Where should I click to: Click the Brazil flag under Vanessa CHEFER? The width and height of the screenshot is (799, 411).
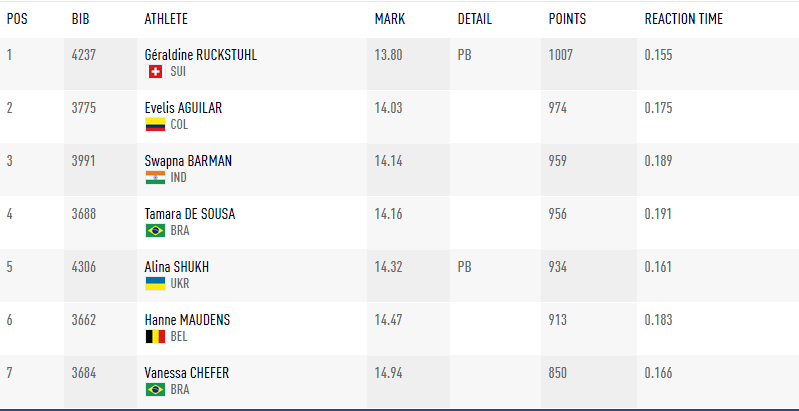(x=155, y=390)
